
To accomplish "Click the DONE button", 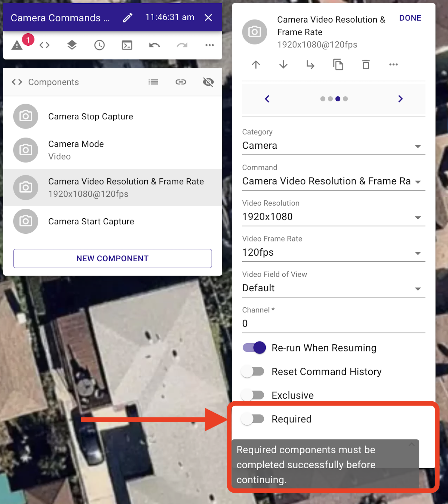I will (x=410, y=18).
